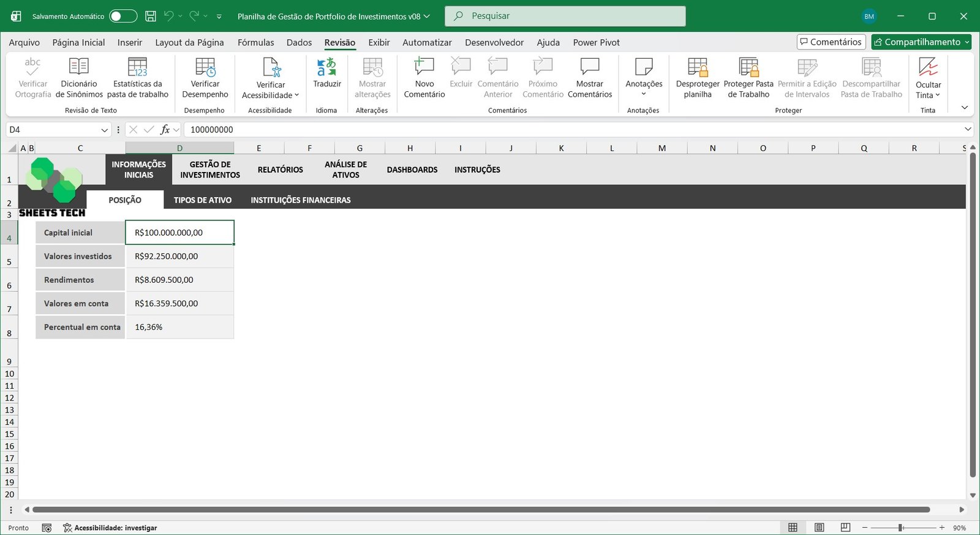Open Verificar Acessibilidade dropdown arrow

point(297,95)
